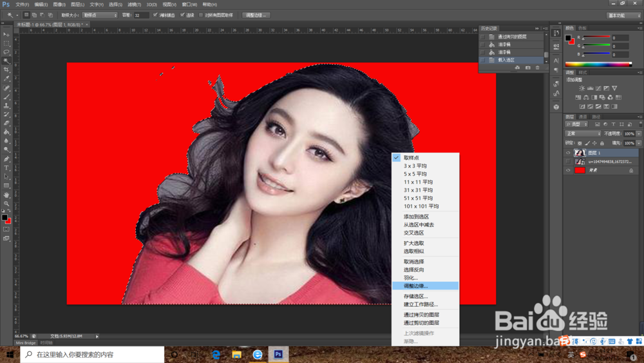644x363 pixels.
Task: Switch to the 通道 tab
Action: (x=583, y=117)
